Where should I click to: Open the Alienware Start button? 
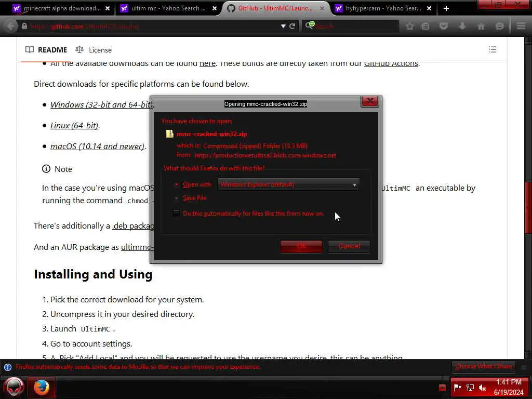tap(14, 387)
